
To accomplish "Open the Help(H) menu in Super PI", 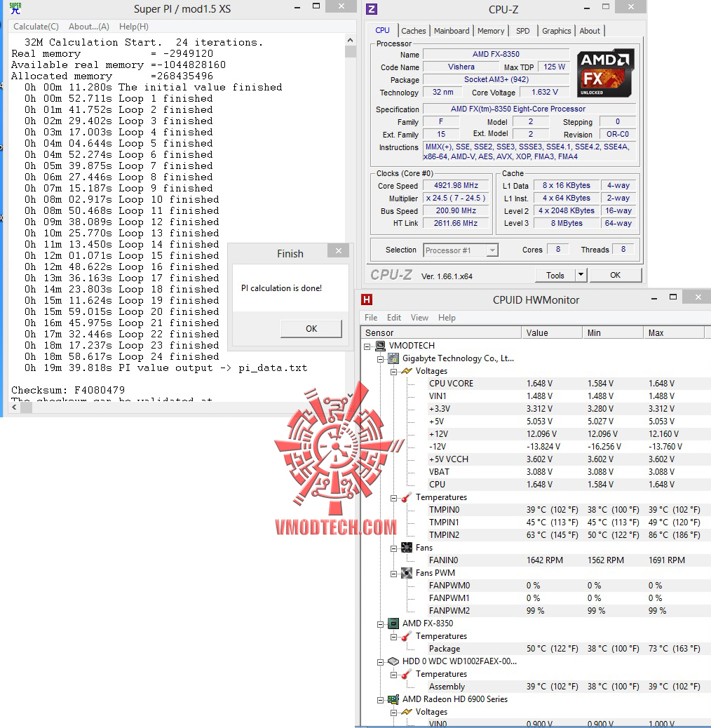I will tap(134, 27).
